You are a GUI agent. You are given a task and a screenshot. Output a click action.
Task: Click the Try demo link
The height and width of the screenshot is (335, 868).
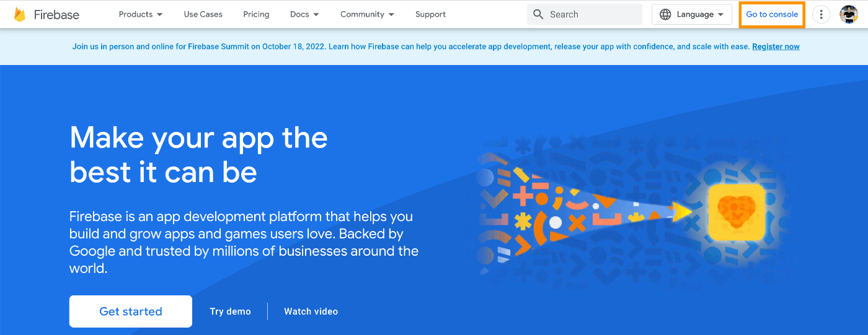point(230,311)
